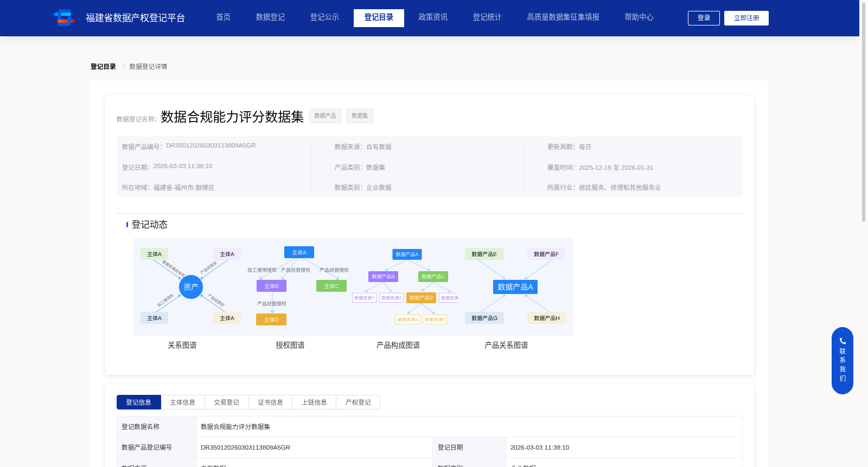
Task: Click the 数据产品 tag
Action: (325, 116)
